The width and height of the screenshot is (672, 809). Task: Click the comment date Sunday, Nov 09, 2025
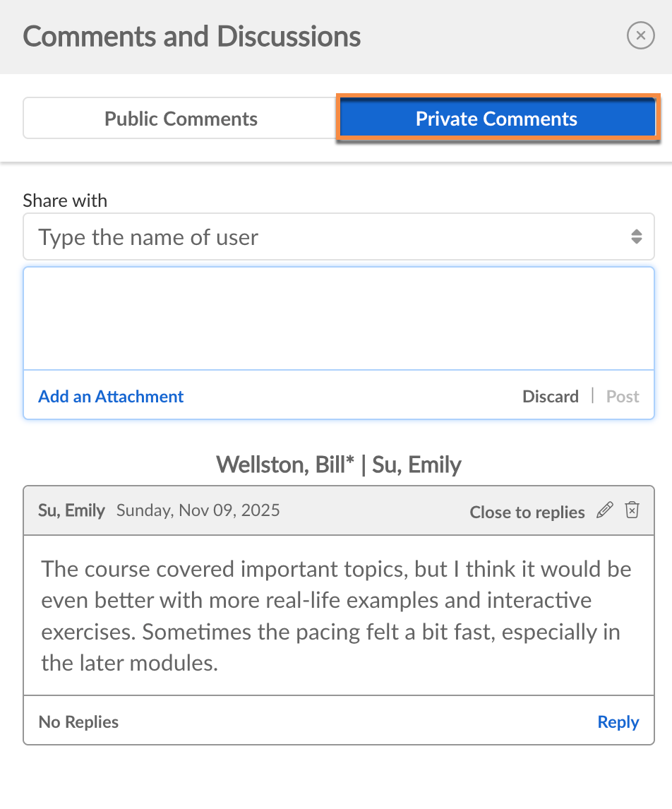coord(198,510)
